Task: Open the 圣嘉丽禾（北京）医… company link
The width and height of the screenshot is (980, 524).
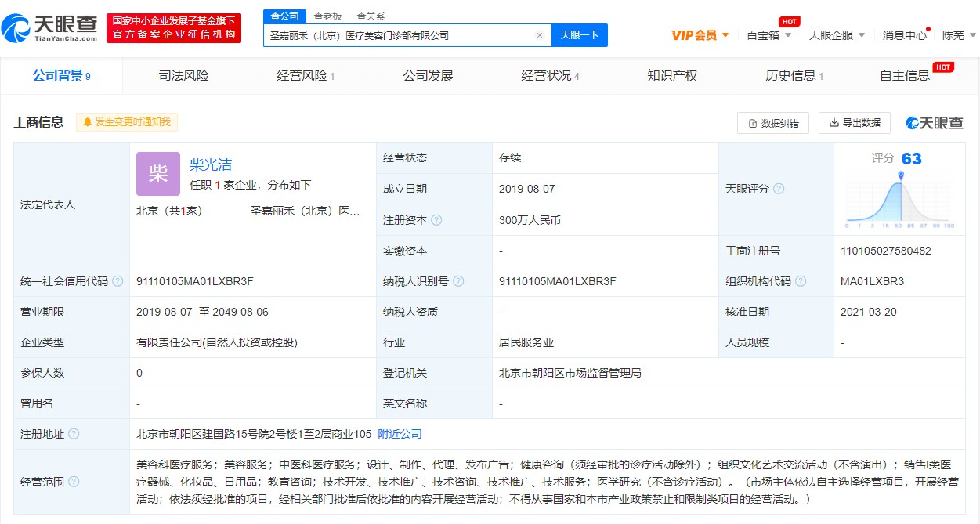Action: [x=306, y=211]
